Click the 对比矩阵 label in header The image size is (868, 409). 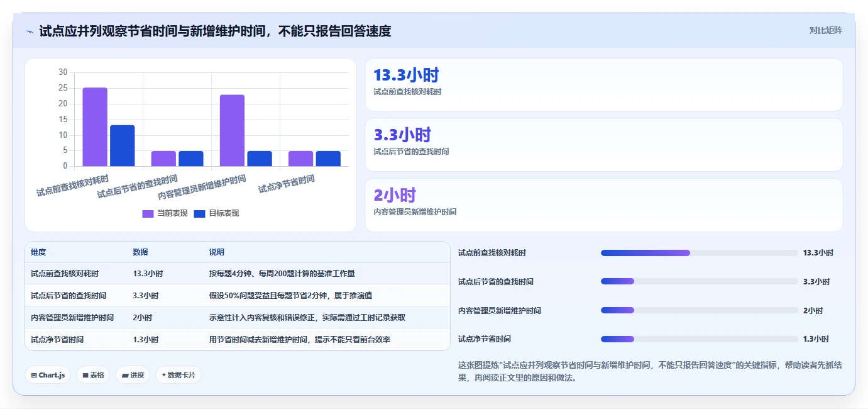tap(825, 30)
